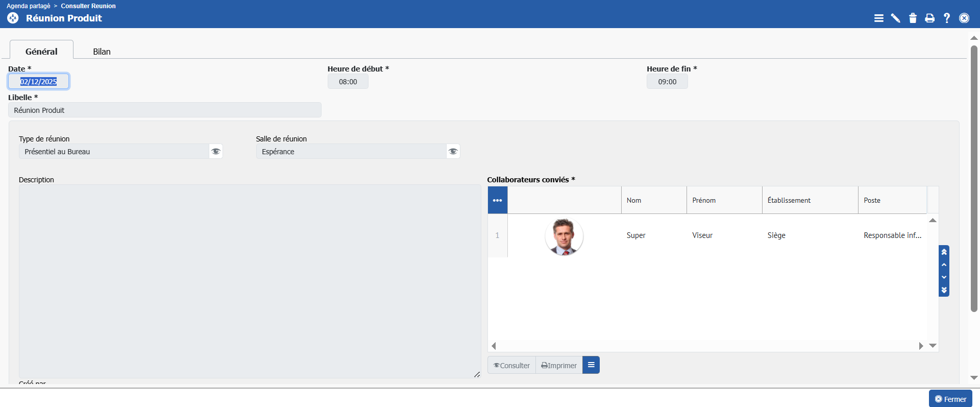Move row up one with single chevron
This screenshot has width=980, height=407.
coord(944,265)
